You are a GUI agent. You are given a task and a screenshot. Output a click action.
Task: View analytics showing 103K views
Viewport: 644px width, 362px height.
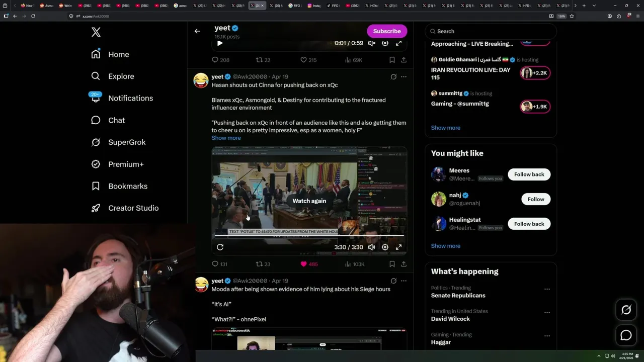355,264
